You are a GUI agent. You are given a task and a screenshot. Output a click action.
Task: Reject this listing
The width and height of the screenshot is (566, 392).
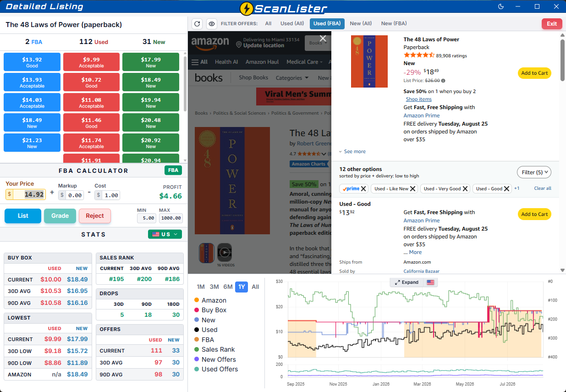click(x=95, y=215)
